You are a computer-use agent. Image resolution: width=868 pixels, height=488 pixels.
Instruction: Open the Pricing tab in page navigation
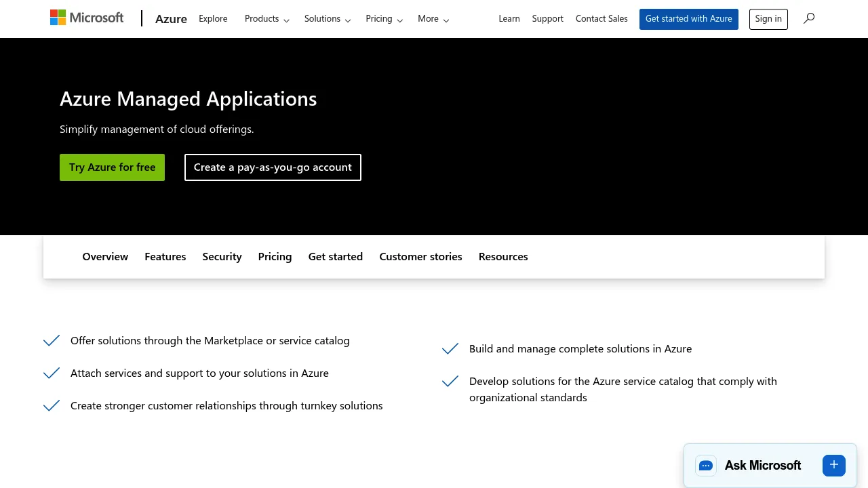pos(275,257)
